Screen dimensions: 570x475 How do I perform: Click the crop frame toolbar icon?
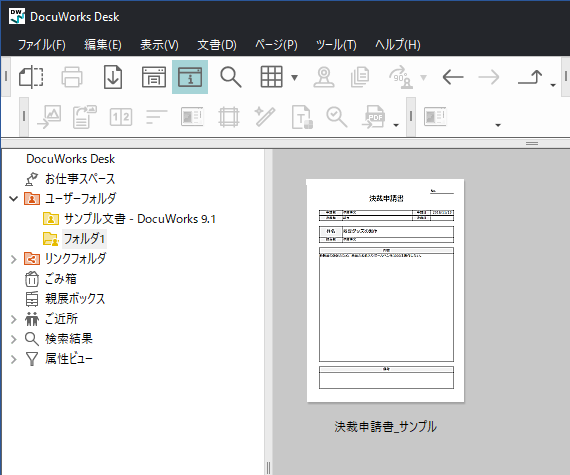click(229, 117)
